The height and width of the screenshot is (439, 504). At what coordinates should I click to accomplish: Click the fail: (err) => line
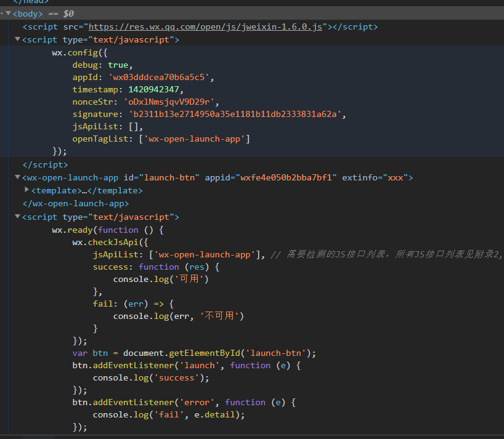click(x=133, y=304)
